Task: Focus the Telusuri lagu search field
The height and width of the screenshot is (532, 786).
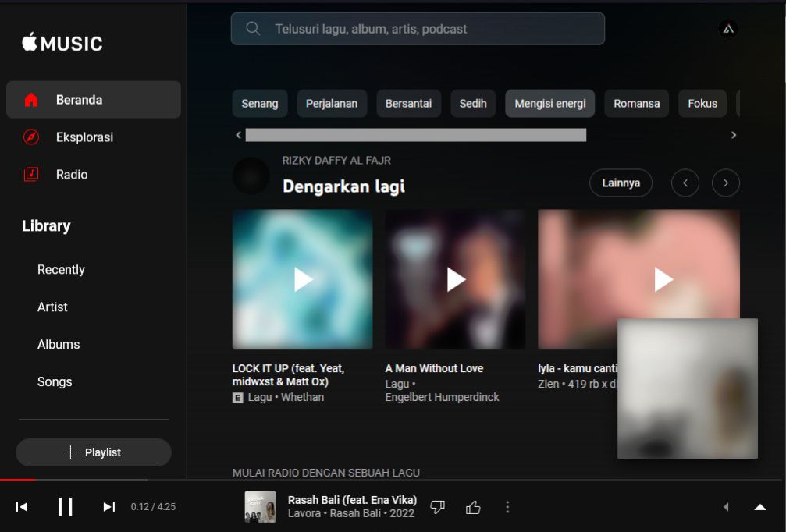Action: click(418, 29)
